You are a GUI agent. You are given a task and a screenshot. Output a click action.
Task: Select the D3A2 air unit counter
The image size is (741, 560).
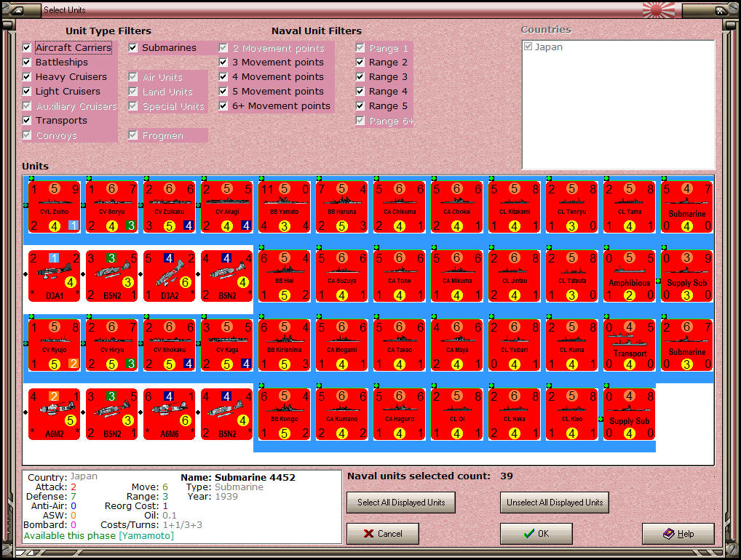tap(170, 276)
